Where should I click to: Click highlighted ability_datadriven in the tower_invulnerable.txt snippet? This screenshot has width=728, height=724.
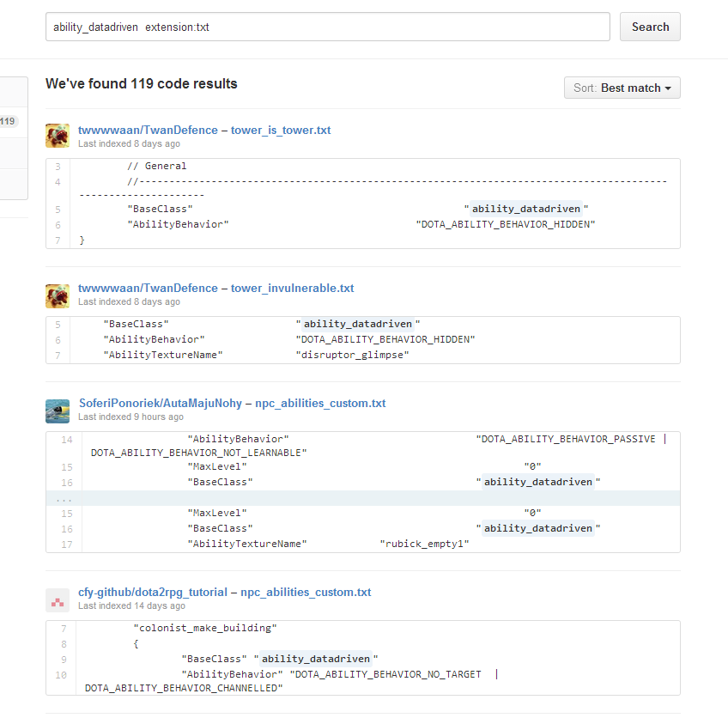point(357,324)
